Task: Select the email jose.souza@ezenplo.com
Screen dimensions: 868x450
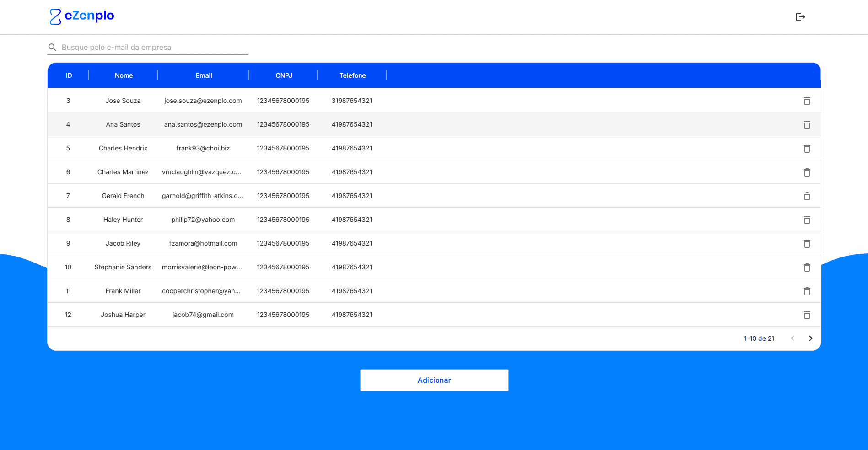Action: [x=203, y=101]
